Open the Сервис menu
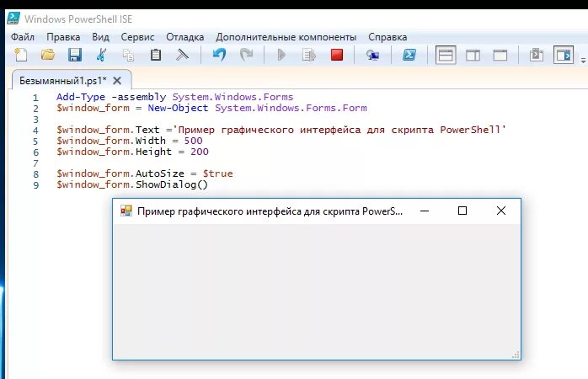The width and height of the screenshot is (588, 379). (x=137, y=37)
